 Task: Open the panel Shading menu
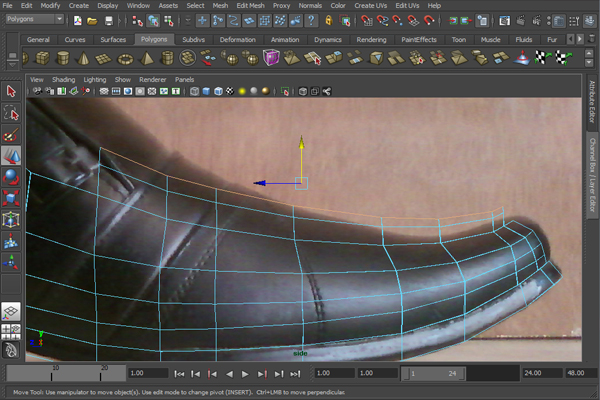pyautogui.click(x=64, y=79)
